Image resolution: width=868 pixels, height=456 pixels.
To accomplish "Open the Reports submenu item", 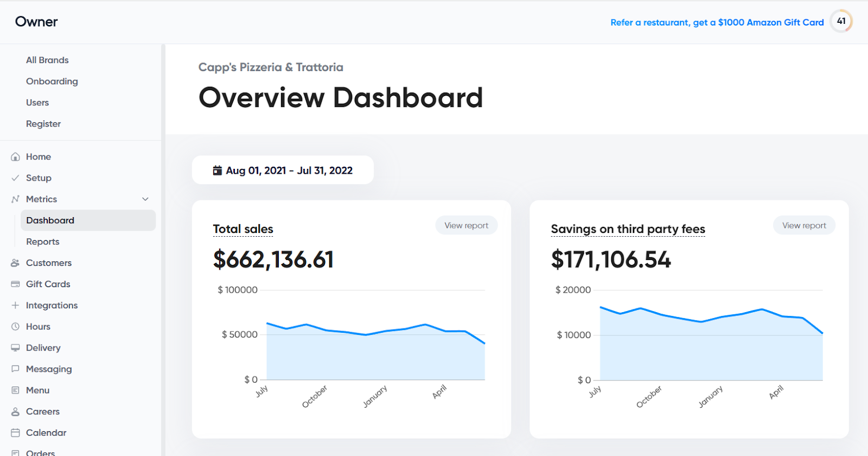I will click(43, 242).
